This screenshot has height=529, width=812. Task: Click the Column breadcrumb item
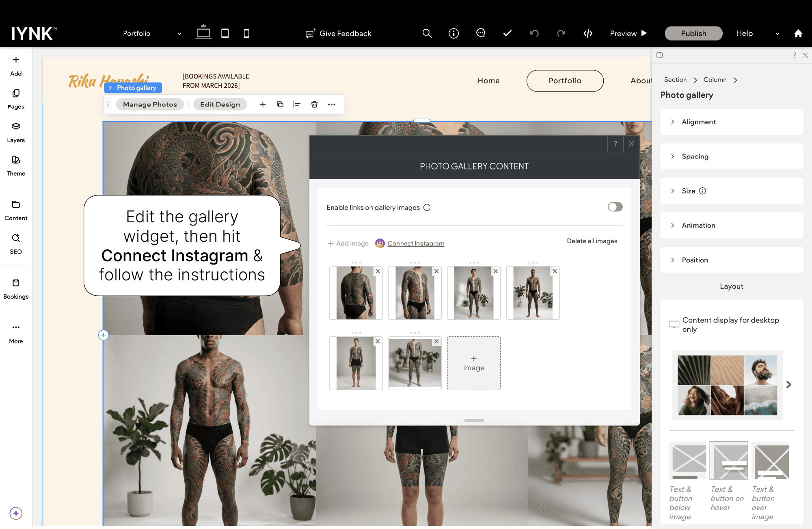715,80
